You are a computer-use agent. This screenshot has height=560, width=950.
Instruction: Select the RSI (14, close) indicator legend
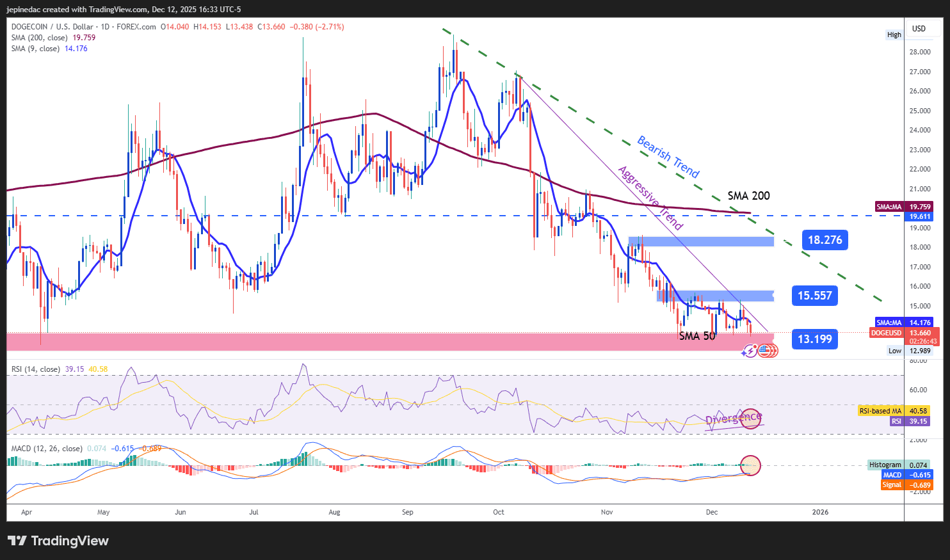35,369
